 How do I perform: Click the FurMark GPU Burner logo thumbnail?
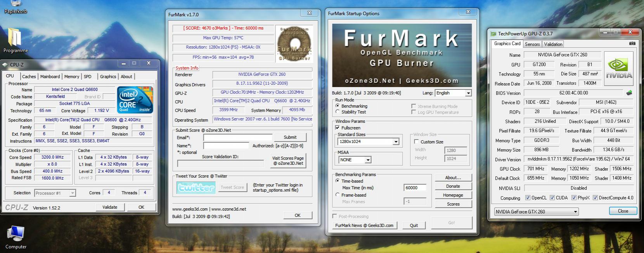pyautogui.click(x=294, y=44)
